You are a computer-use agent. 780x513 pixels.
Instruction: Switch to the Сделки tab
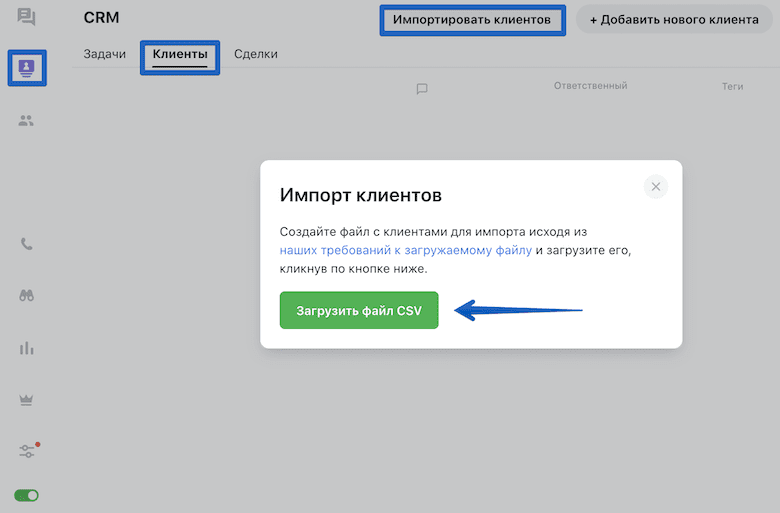[256, 54]
